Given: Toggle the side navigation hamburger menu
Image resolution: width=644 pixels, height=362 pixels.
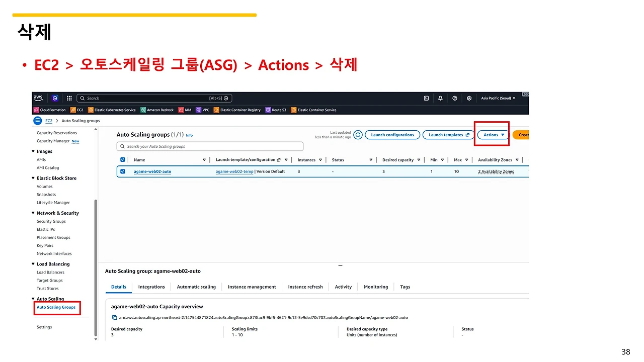Looking at the screenshot, I should point(38,121).
